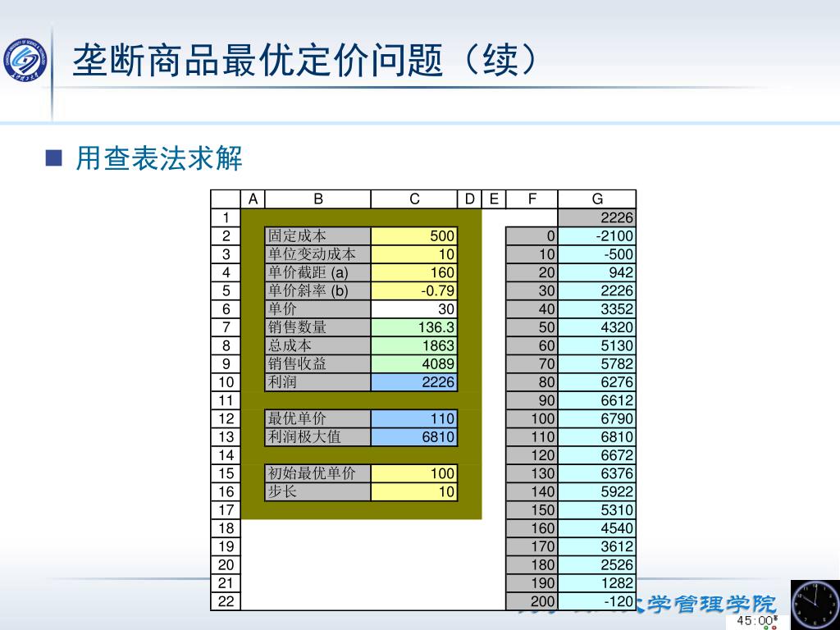Click the 销售收益 label cell
The width and height of the screenshot is (840, 630).
point(317,363)
